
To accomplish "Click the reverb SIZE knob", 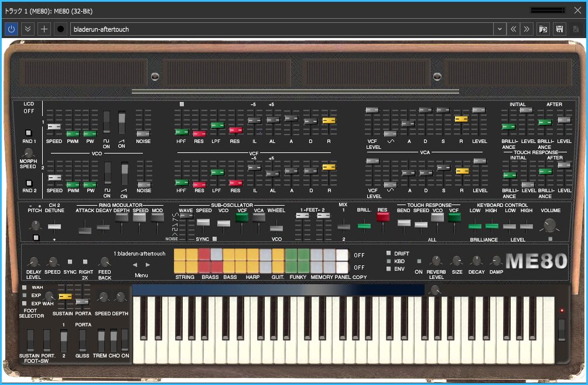I will [x=457, y=260].
